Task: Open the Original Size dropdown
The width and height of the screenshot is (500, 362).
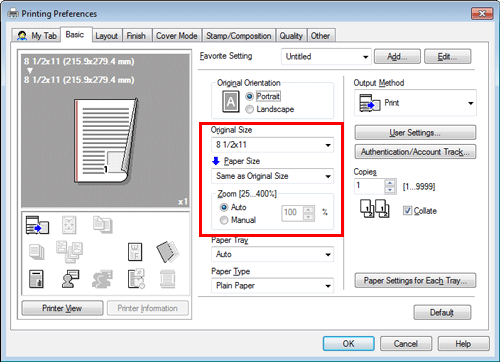Action: tap(272, 145)
